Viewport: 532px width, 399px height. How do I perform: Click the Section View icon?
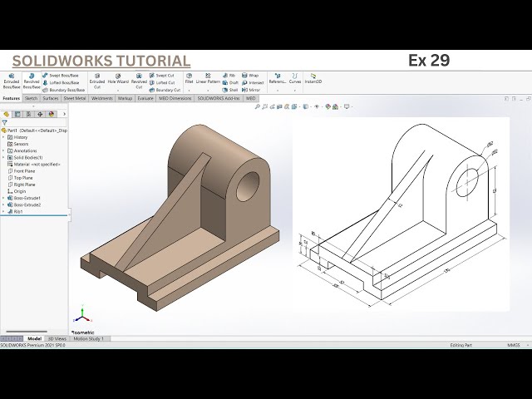coord(279,107)
